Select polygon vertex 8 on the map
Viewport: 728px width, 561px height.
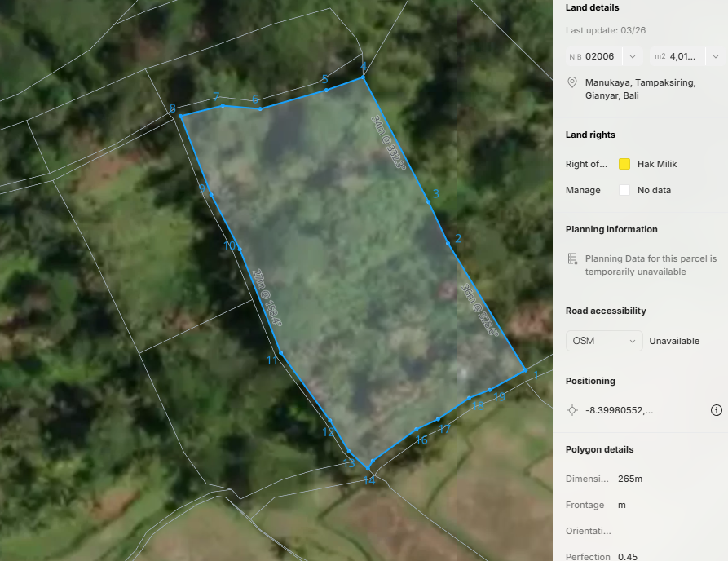click(x=181, y=116)
